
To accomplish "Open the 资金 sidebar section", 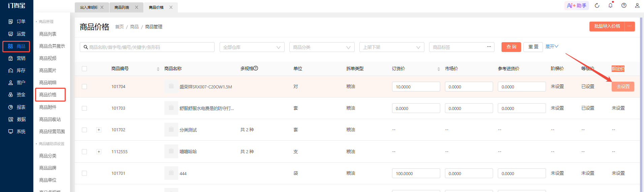I will pos(17,95).
